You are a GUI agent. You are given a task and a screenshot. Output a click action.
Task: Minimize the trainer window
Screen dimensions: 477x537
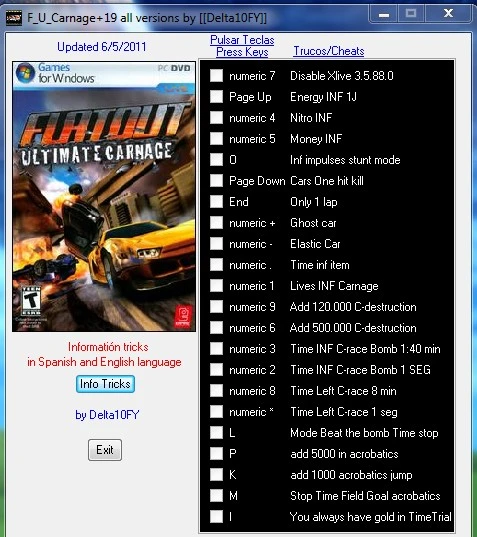coord(384,14)
